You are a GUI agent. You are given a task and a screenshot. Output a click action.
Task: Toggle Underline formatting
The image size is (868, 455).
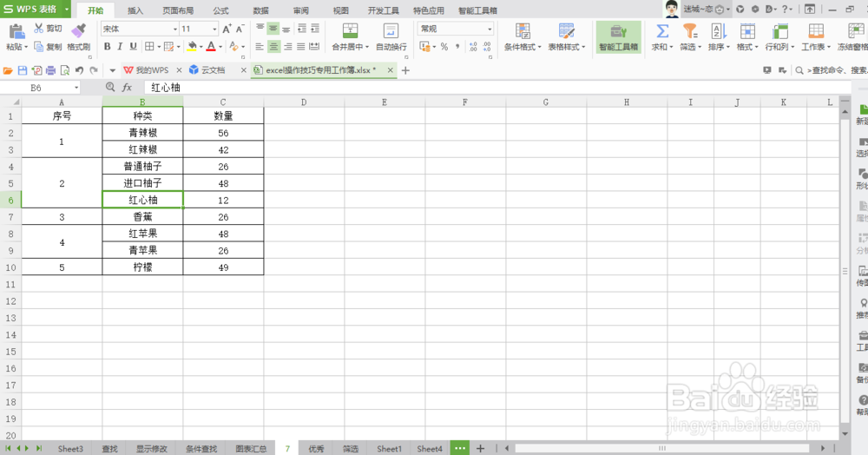(x=133, y=47)
